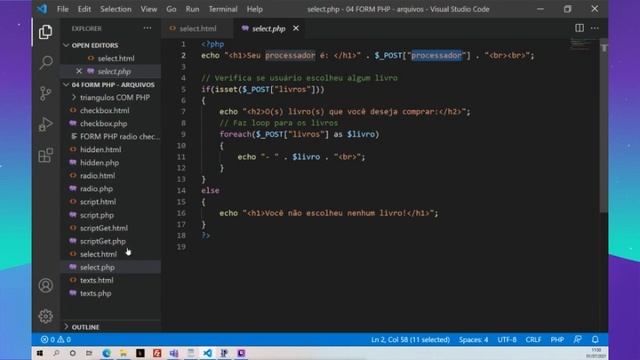Open the Source Control view
The height and width of the screenshot is (360, 640).
point(46,93)
